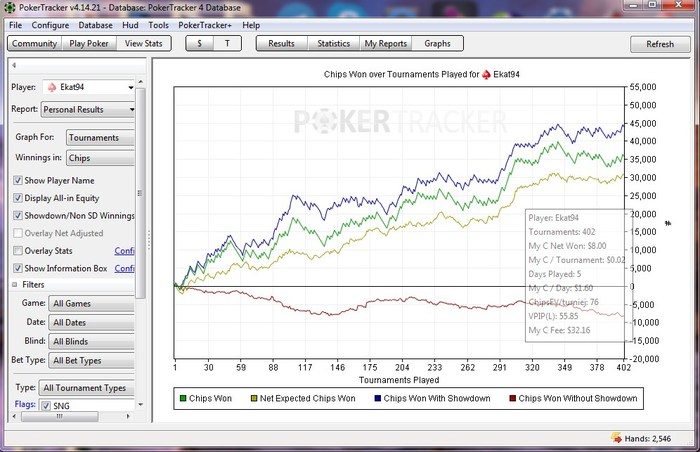
Task: Open the Report dropdown Personal Results
Action: (88, 109)
